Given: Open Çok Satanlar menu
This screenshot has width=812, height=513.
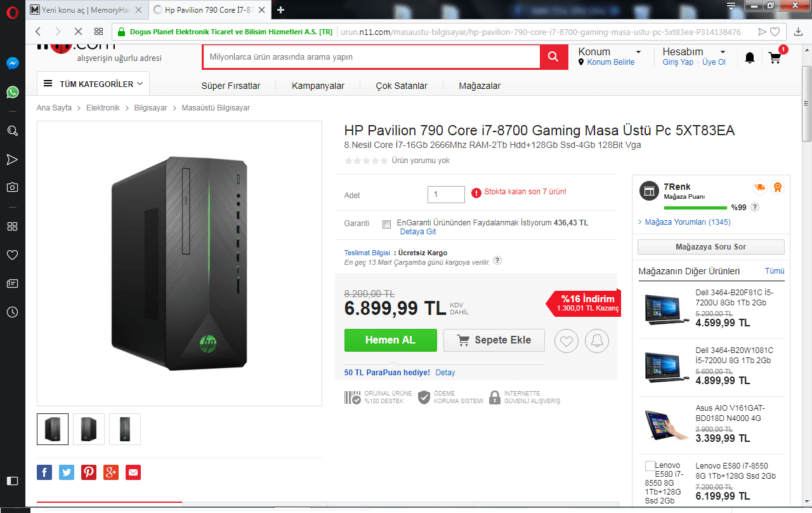Looking at the screenshot, I should coord(402,86).
